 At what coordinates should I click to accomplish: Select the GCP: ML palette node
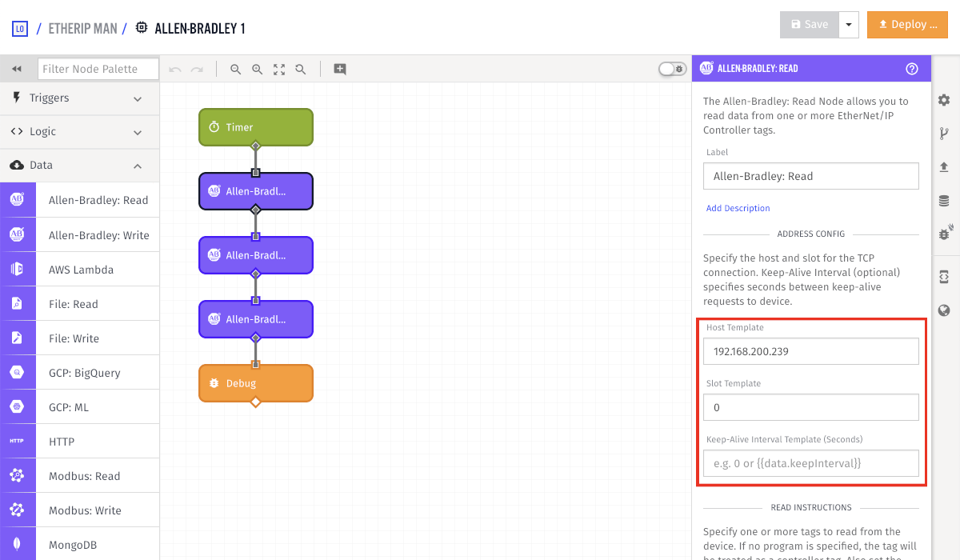coord(80,407)
